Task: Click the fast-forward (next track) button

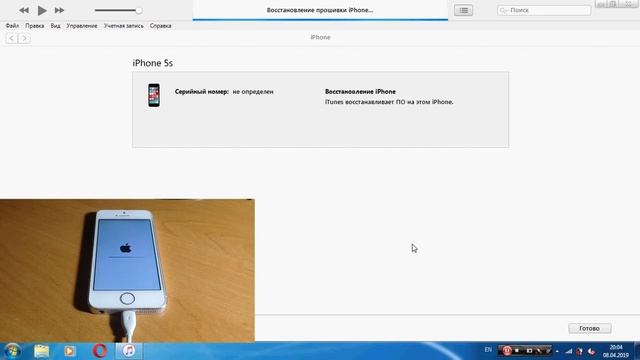Action: [59, 10]
